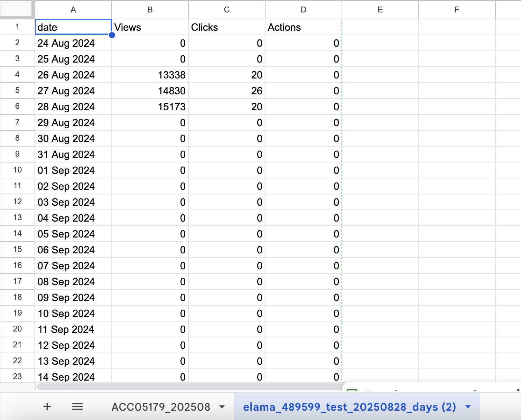Click the select-all corner box
The width and height of the screenshot is (521, 420).
(17, 9)
